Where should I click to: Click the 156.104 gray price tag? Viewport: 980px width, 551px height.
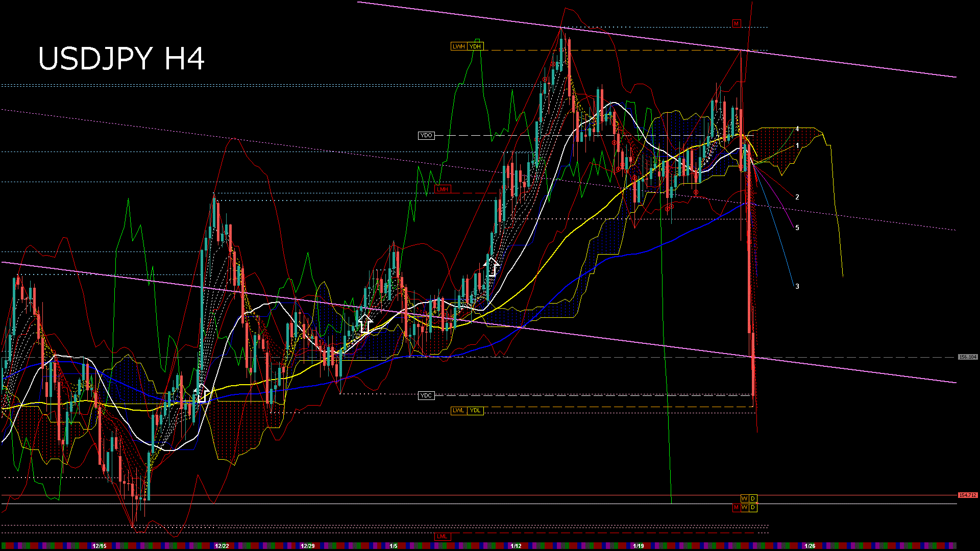click(x=967, y=357)
